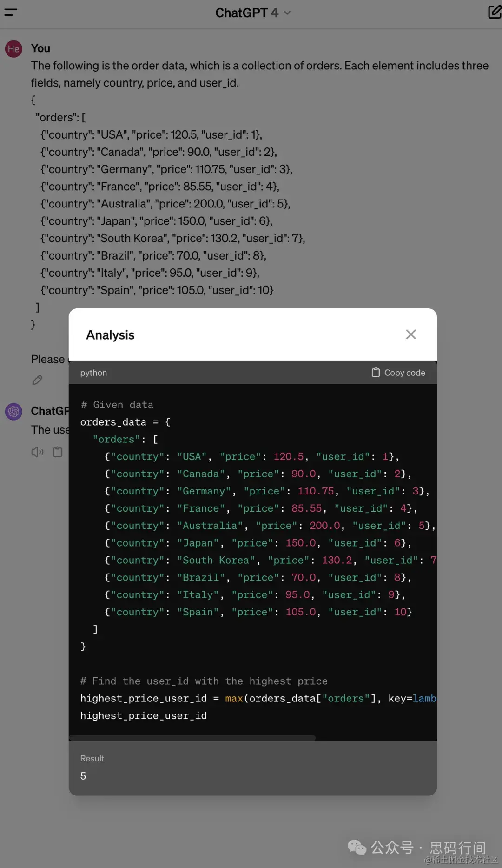Click the Analysis dialog title

tap(110, 335)
